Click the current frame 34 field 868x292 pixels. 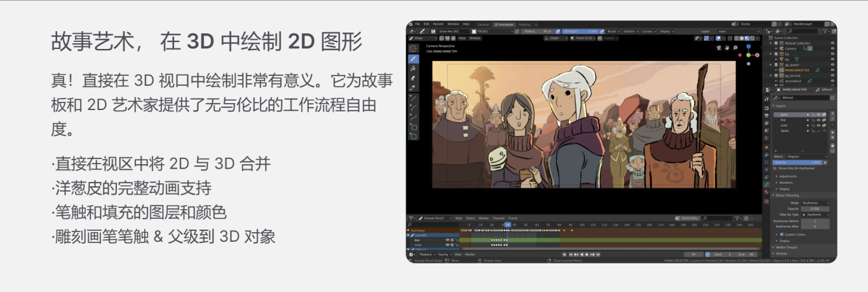pos(694,254)
